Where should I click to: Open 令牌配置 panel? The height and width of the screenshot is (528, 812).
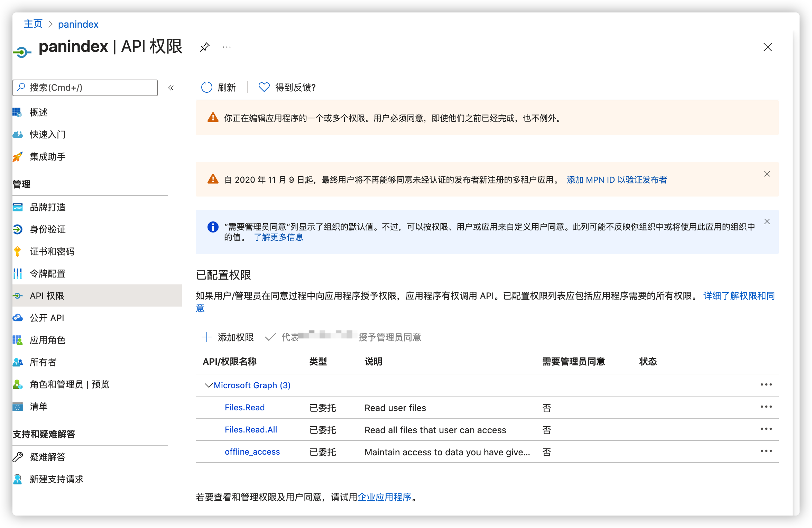click(48, 273)
